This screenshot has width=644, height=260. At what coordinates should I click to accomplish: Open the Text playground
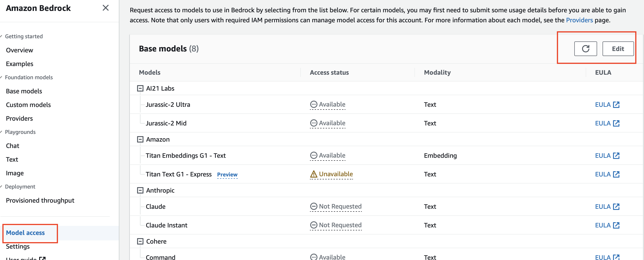[12, 160]
